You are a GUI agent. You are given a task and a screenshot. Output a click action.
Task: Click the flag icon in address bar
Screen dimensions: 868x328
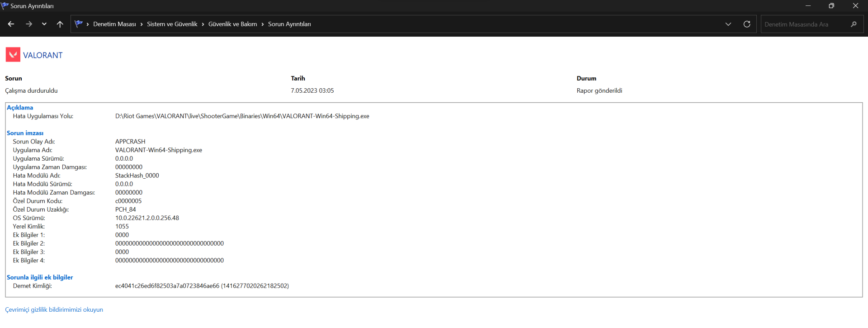tap(79, 24)
